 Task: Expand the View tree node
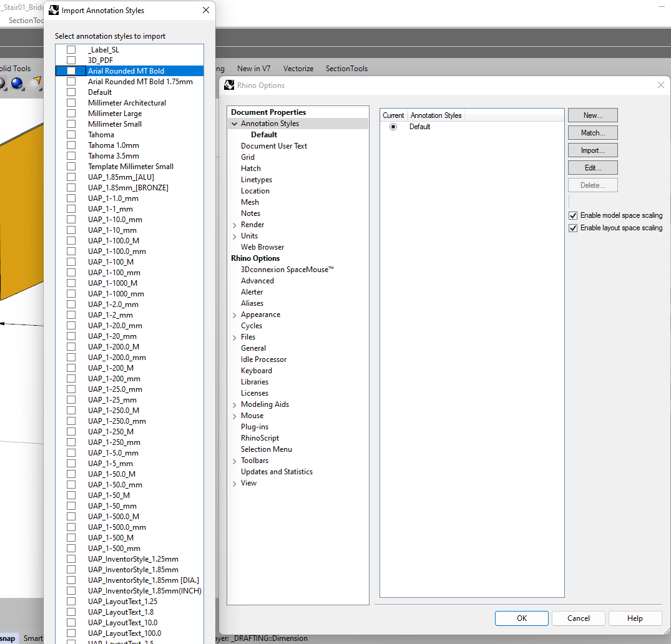click(x=235, y=484)
